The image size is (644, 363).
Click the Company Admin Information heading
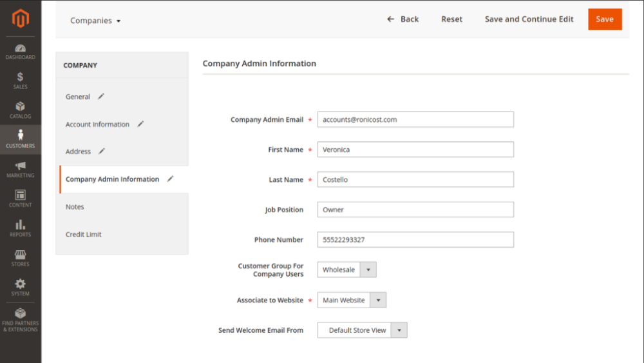(259, 63)
